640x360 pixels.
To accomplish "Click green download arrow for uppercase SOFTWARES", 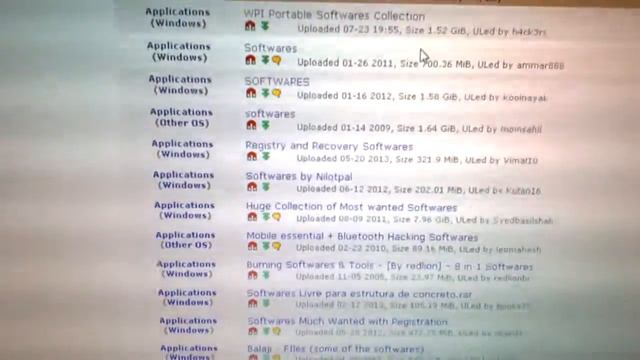I will [265, 93].
